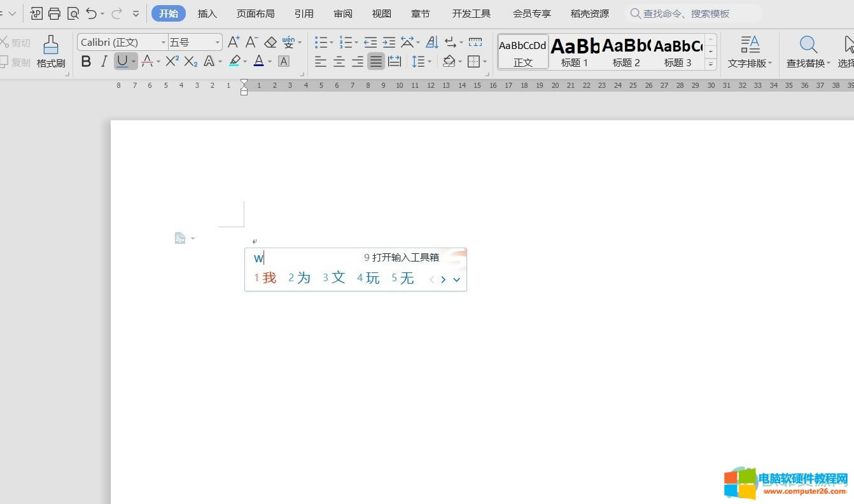Open Find and Replace (查找替换)
Screen dimensions: 854x504
click(x=808, y=52)
